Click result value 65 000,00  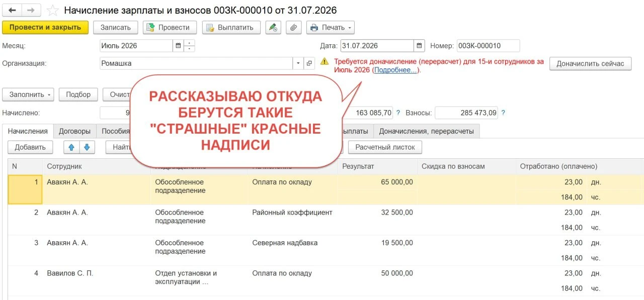point(397,182)
